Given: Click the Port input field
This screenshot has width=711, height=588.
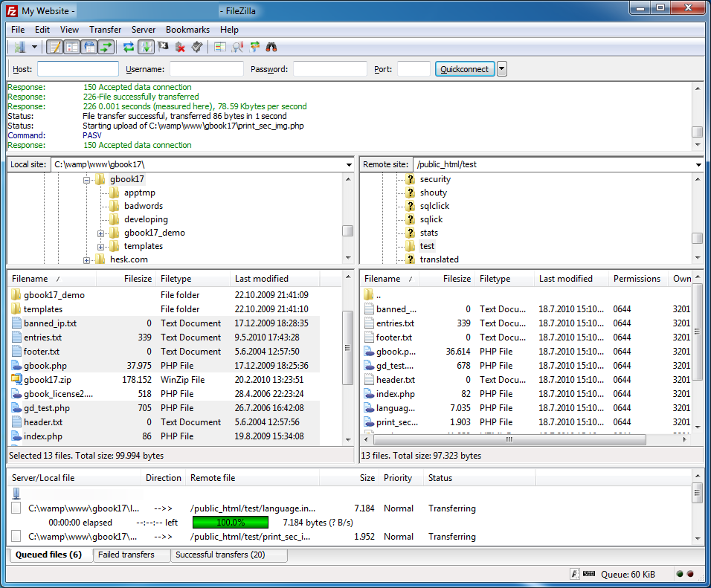Looking at the screenshot, I should 414,69.
